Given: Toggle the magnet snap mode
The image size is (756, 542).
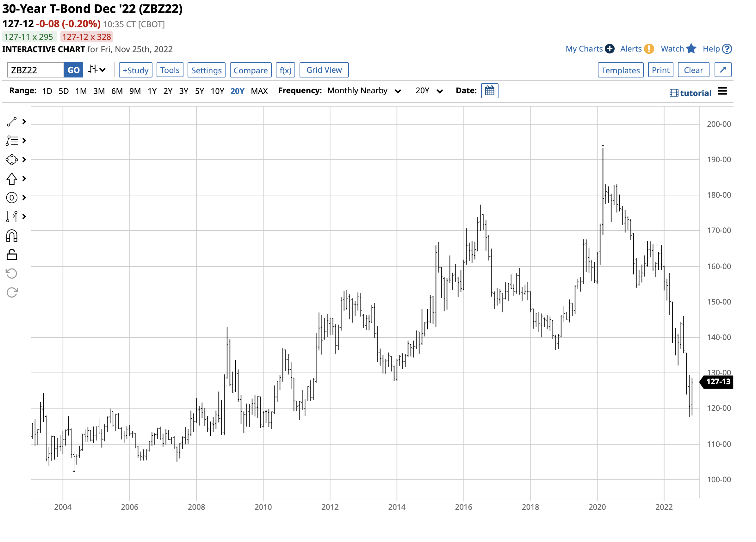Looking at the screenshot, I should tap(12, 236).
